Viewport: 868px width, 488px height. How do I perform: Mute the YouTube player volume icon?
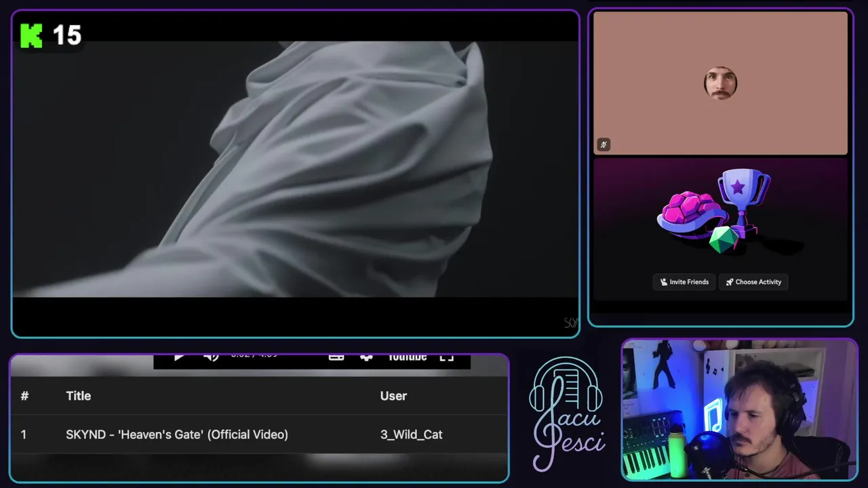pyautogui.click(x=211, y=357)
